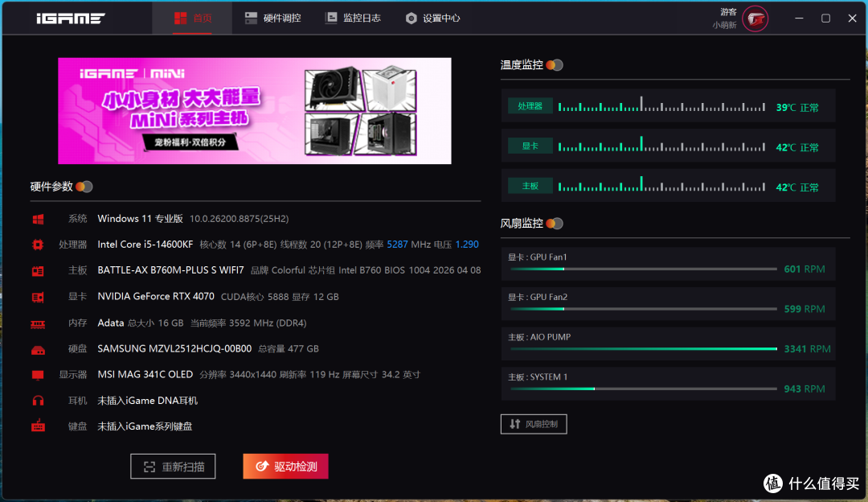This screenshot has width=868, height=502.
Task: Click the graphics card icon in 显卡 row
Action: point(38,297)
